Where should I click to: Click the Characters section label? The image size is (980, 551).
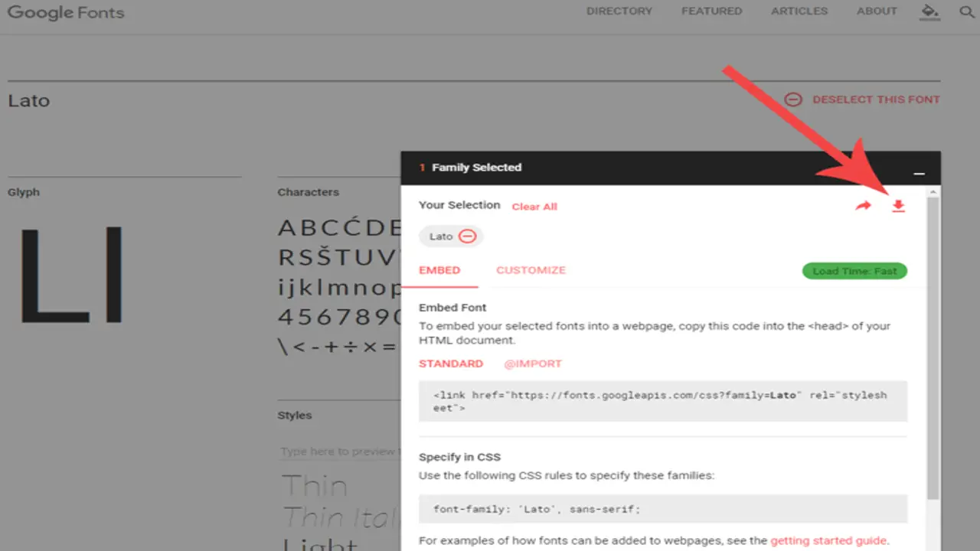(308, 192)
